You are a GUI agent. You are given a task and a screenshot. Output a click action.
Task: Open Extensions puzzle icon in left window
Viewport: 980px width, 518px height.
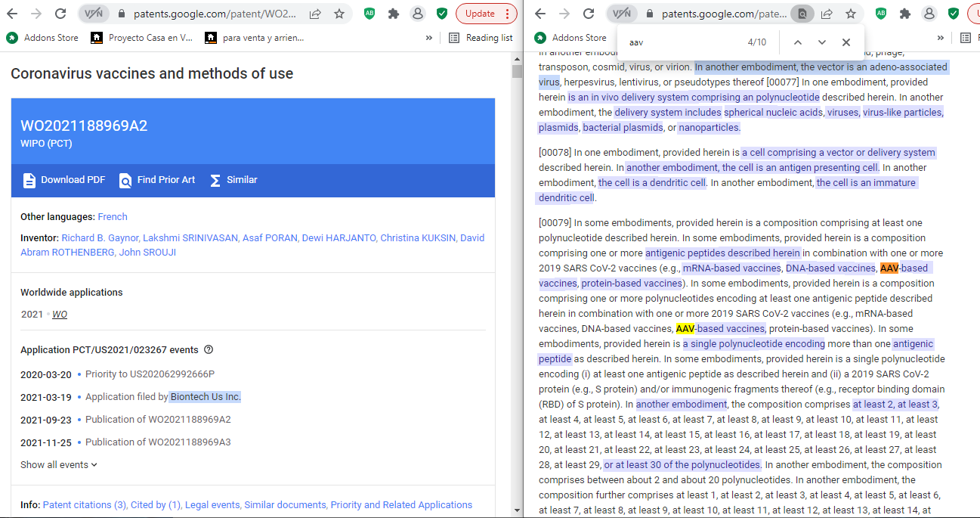coord(393,14)
